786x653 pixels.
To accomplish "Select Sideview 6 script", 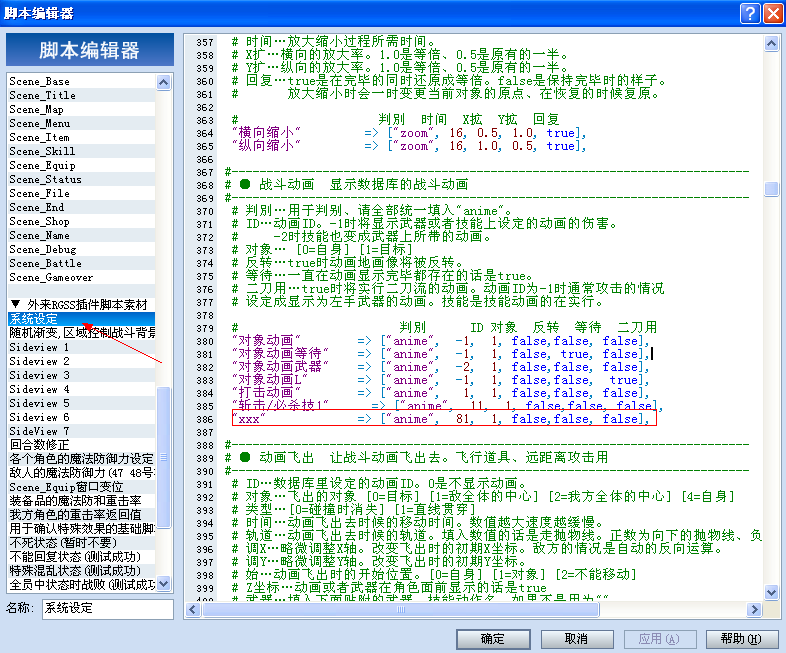I will [82, 417].
